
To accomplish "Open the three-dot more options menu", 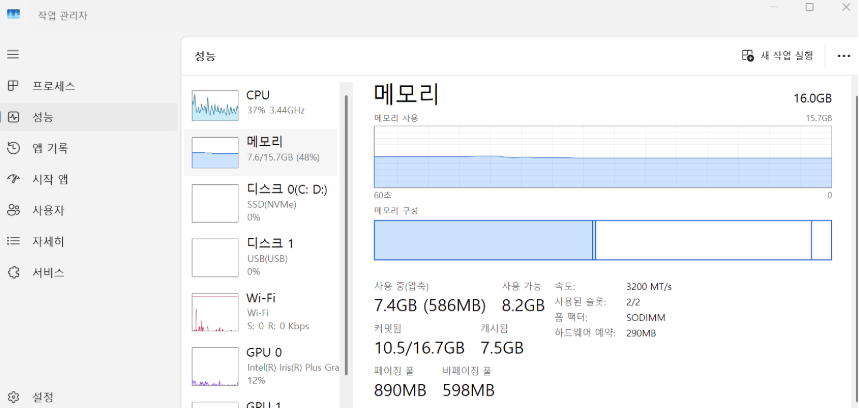I will [x=844, y=56].
